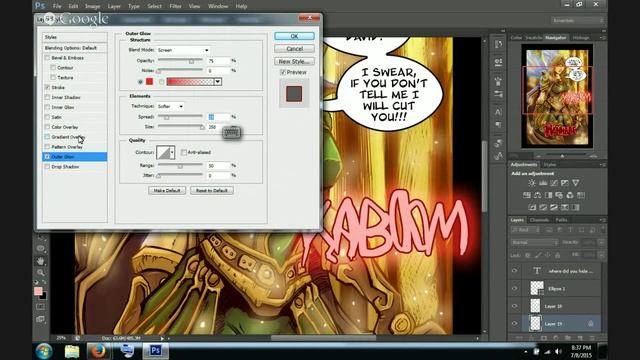The image size is (640, 360).
Task: Add an Invert adjustment
Action: click(x=532, y=207)
